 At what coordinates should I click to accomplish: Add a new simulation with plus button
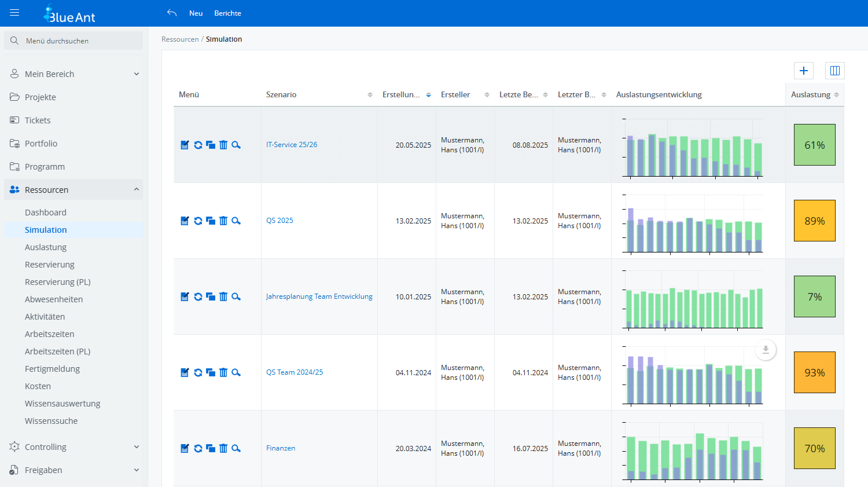click(804, 71)
